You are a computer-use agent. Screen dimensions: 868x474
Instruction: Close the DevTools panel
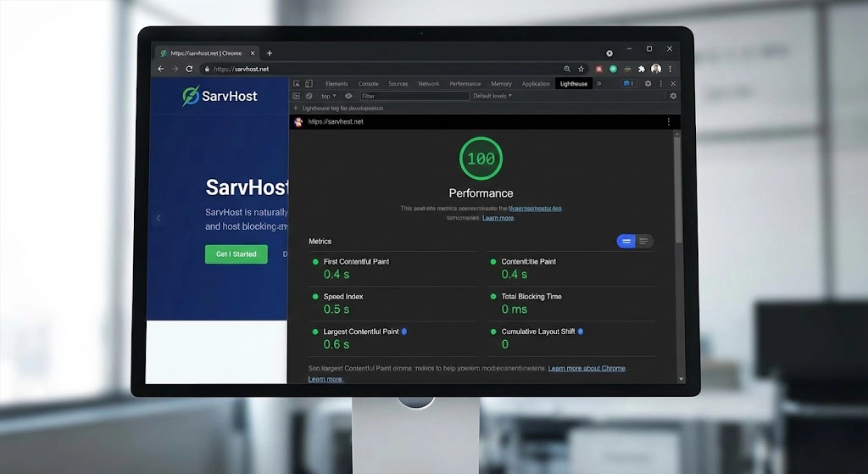point(673,84)
